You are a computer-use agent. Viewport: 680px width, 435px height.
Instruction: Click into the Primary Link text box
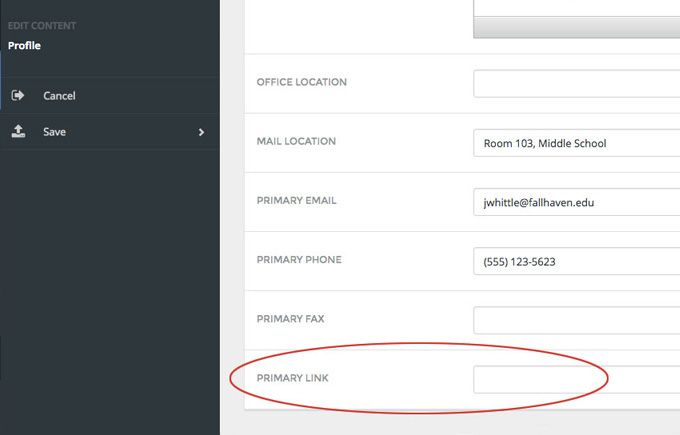pyautogui.click(x=576, y=380)
